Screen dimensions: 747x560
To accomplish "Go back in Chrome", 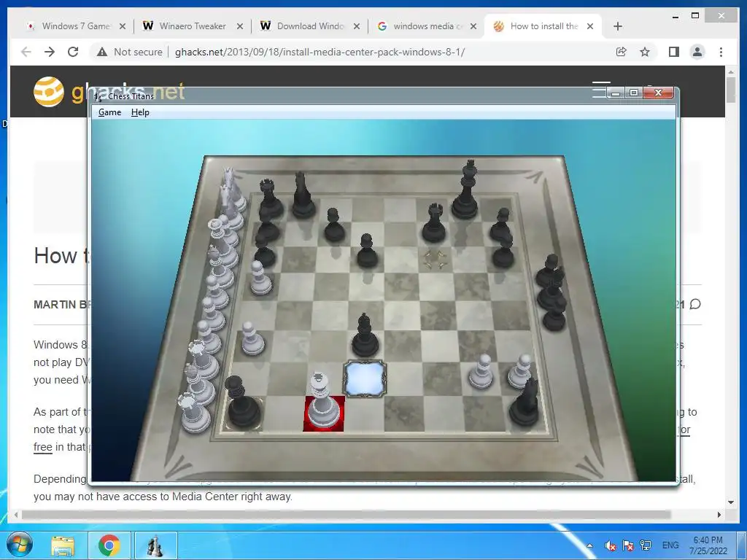I will (26, 52).
